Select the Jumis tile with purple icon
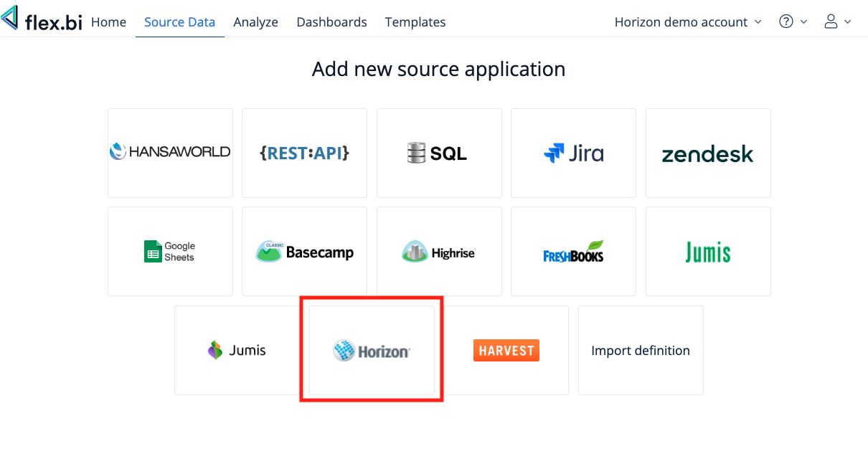 [x=237, y=350]
